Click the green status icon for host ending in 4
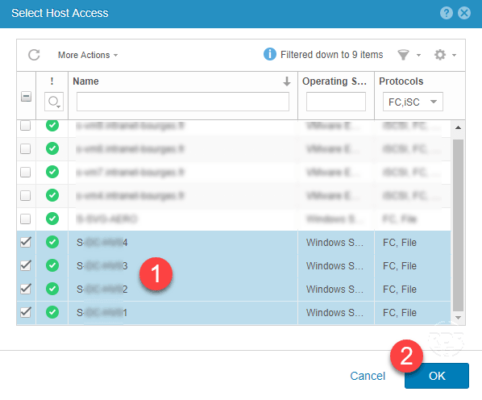482x400 pixels. tap(52, 242)
